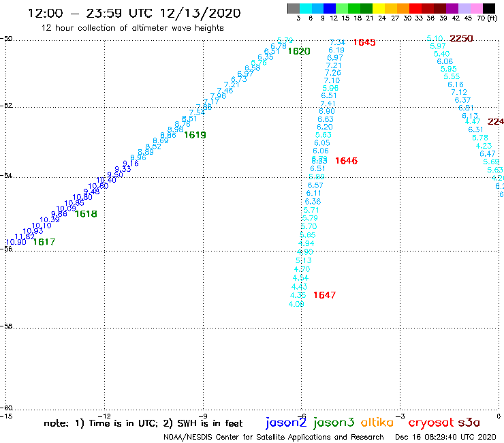Click the 1647 red time stamp
Image resolution: width=504 pixels, height=443 pixels.
pyautogui.click(x=324, y=295)
